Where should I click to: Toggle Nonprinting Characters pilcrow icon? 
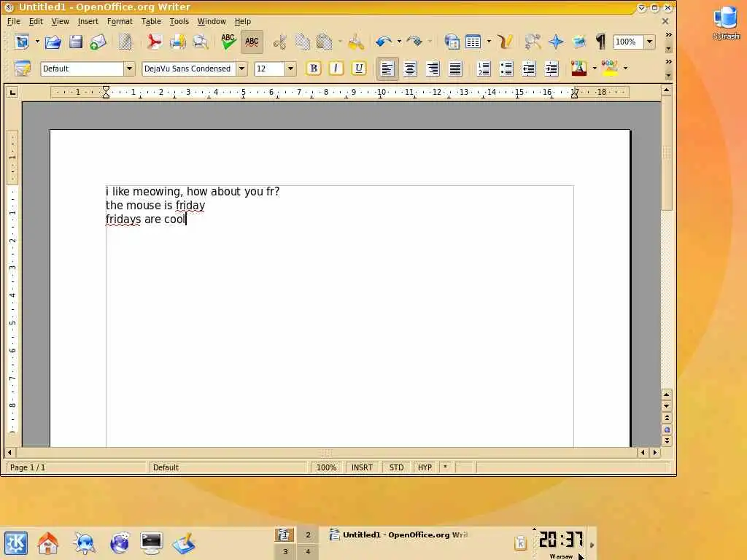(601, 42)
